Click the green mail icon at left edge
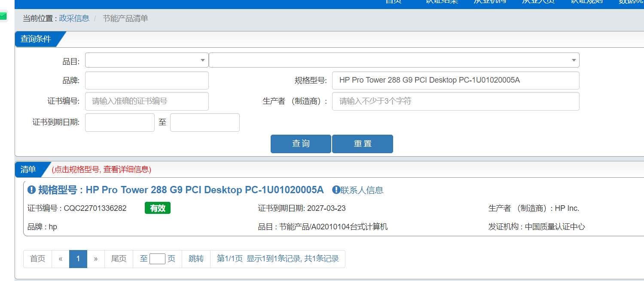Image resolution: width=644 pixels, height=281 pixels. pyautogui.click(x=3, y=16)
